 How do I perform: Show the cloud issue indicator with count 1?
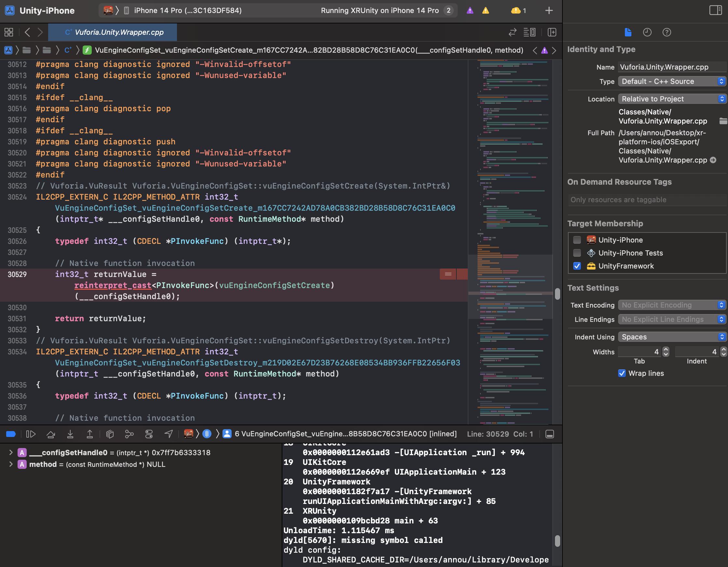click(x=518, y=11)
